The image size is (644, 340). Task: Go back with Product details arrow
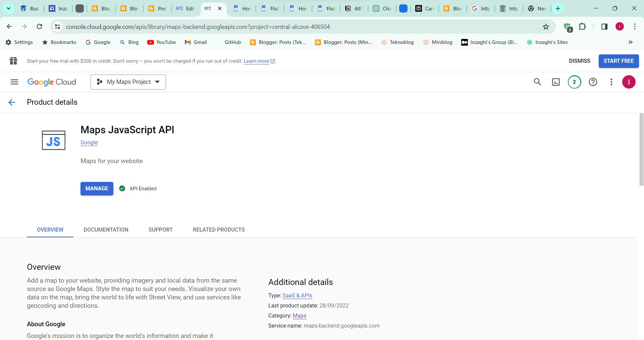(x=12, y=102)
